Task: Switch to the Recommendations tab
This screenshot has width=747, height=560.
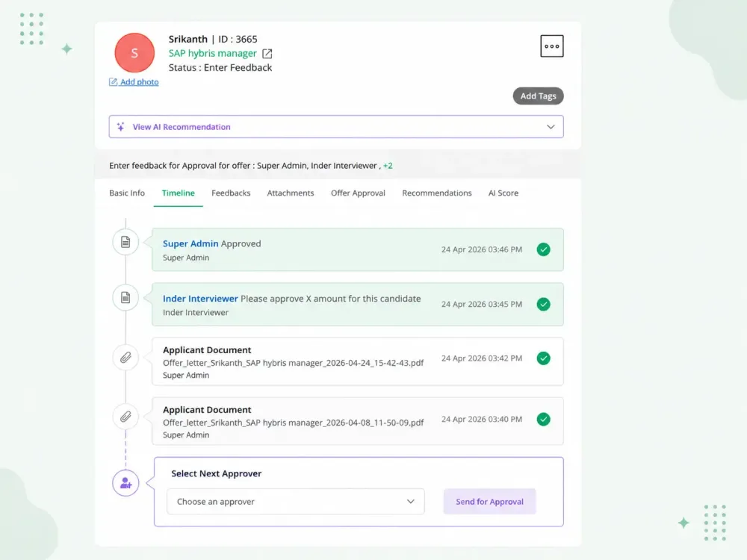Action: point(436,193)
